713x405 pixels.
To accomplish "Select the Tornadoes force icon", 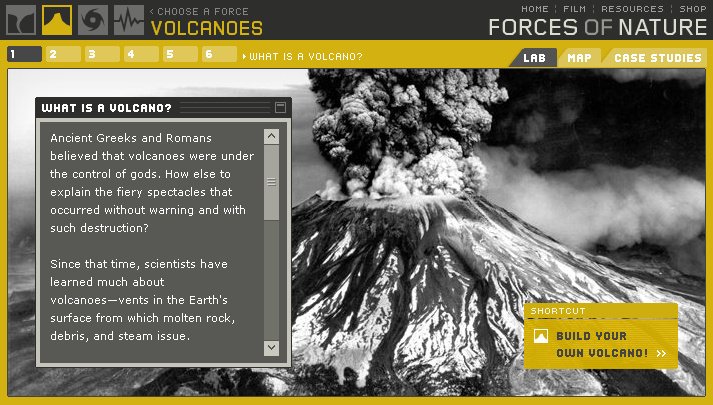I will pos(21,20).
